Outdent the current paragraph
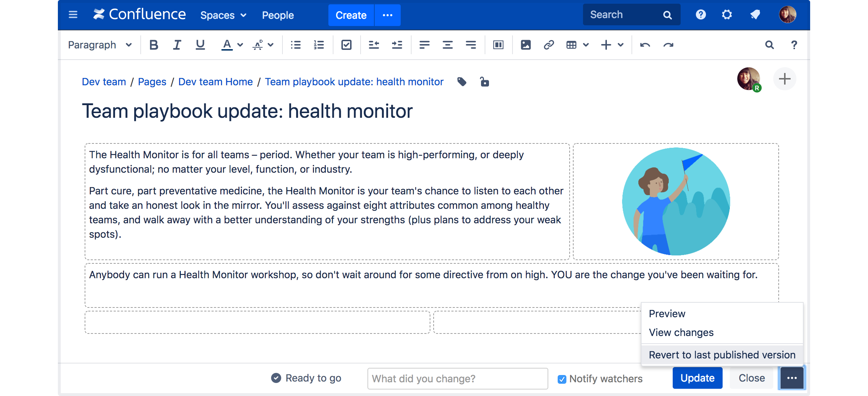This screenshot has width=868, height=396. 374,45
